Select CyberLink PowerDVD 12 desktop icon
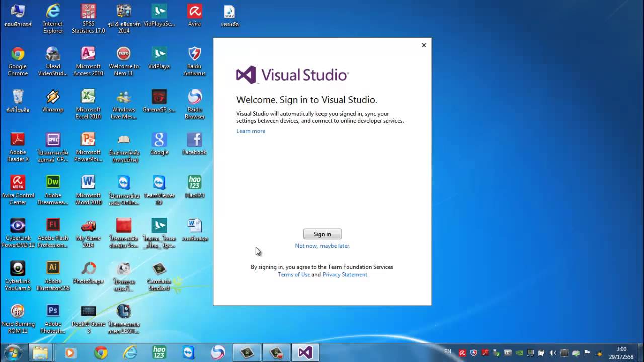The image size is (644, 362). (18, 233)
